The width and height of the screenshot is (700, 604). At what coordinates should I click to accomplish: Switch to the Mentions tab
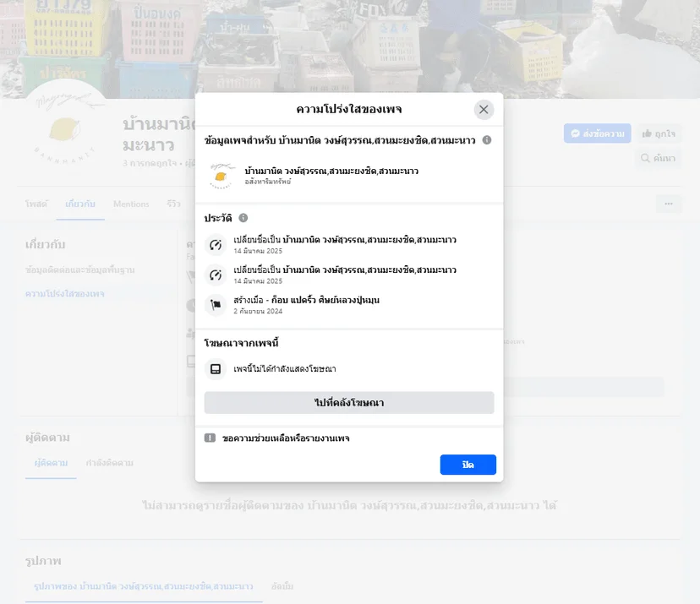point(131,204)
